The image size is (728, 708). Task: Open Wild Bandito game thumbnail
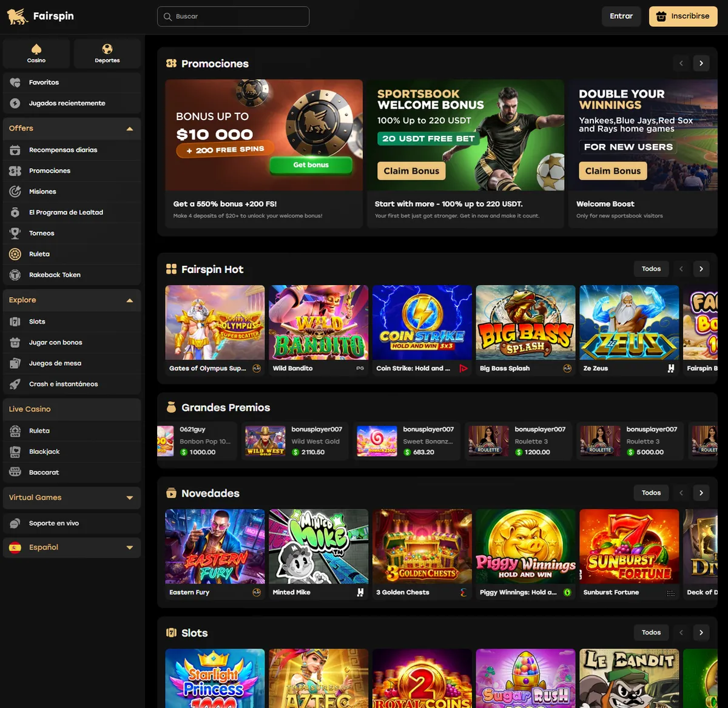318,323
